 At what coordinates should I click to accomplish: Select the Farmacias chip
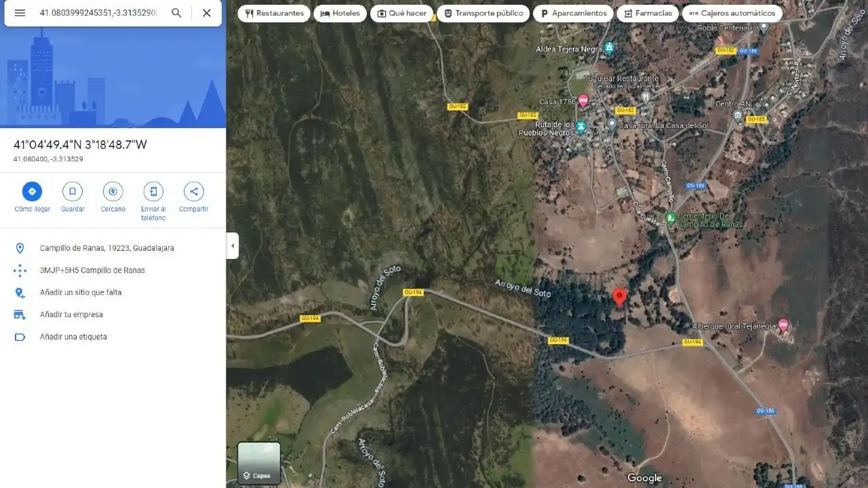648,14
